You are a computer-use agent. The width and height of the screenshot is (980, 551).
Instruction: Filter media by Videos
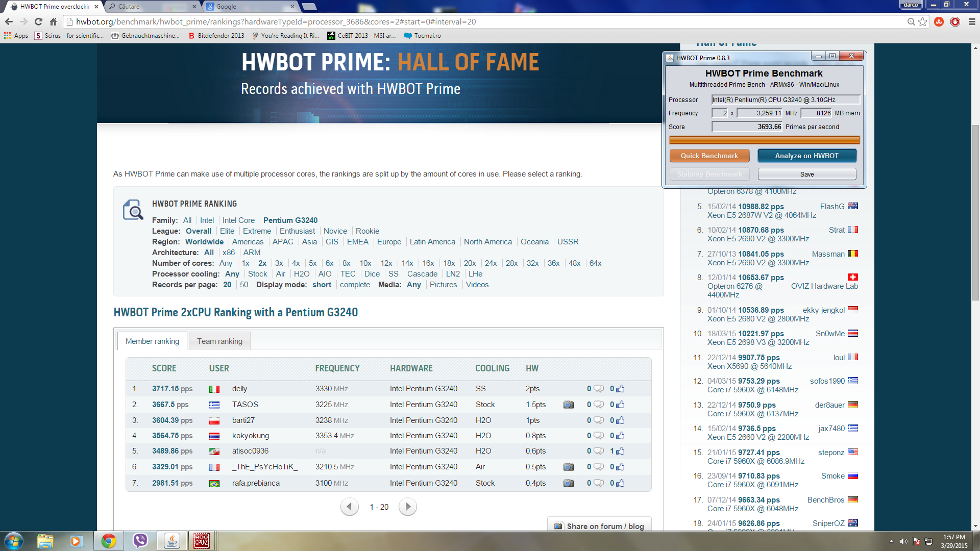pyautogui.click(x=477, y=285)
